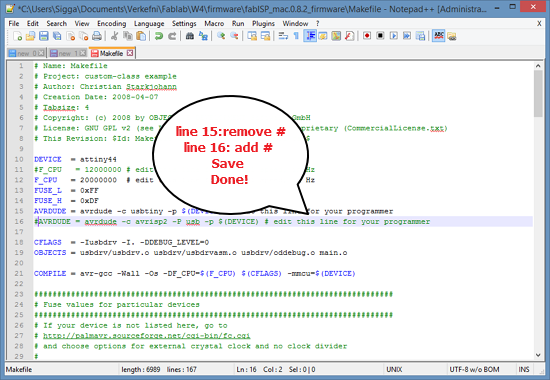Viewport: 550px width, 380px height.
Task: Click the Close All toolbar icon
Action: [83, 36]
